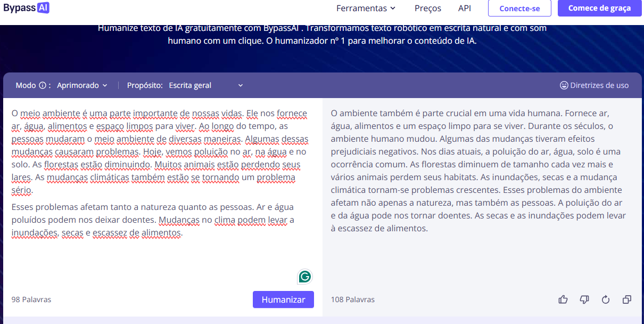Viewport: 644px width, 324px height.
Task: Dislike the output with thumbs down
Action: point(584,299)
